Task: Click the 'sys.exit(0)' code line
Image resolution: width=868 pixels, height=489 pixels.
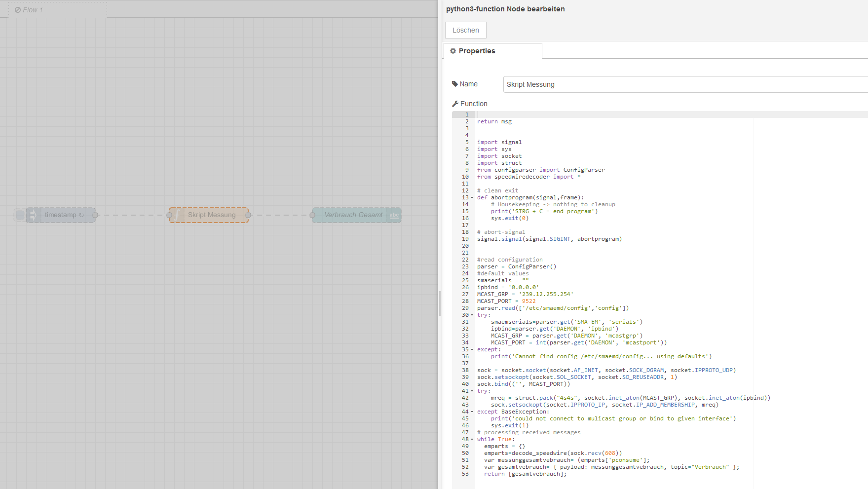Action: tap(510, 218)
